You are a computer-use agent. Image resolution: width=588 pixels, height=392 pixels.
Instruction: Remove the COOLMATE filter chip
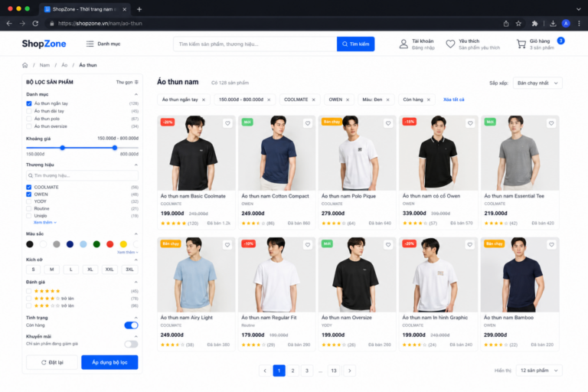tap(313, 100)
